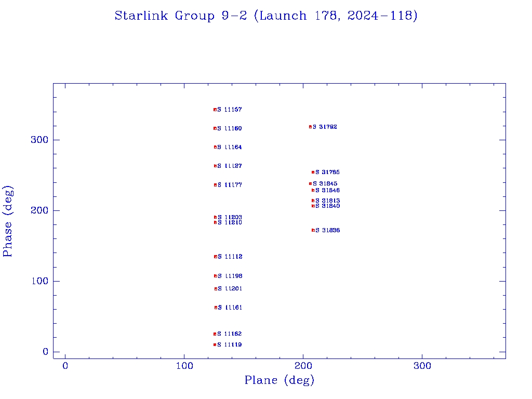Select the red marker beside S 31792
Viewport: 532px width, 399px height.
point(311,127)
